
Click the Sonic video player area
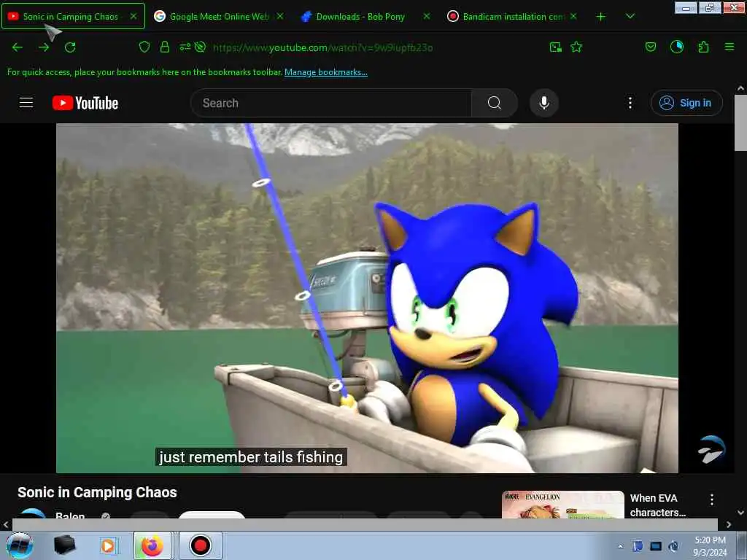point(367,298)
